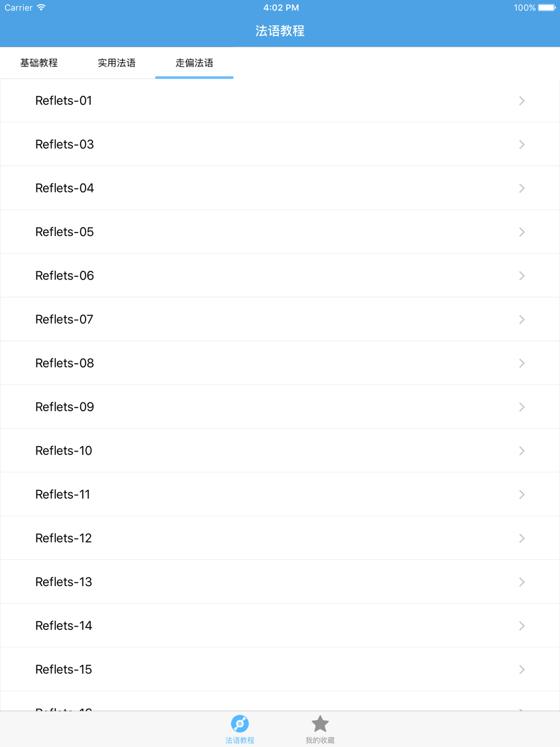
Task: Tap the chevron beside Reflets-05
Action: tap(521, 232)
